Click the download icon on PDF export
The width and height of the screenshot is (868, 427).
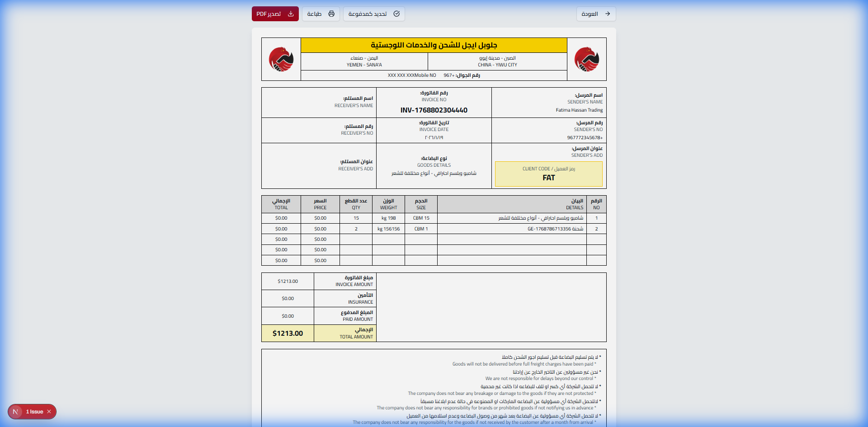coord(291,14)
